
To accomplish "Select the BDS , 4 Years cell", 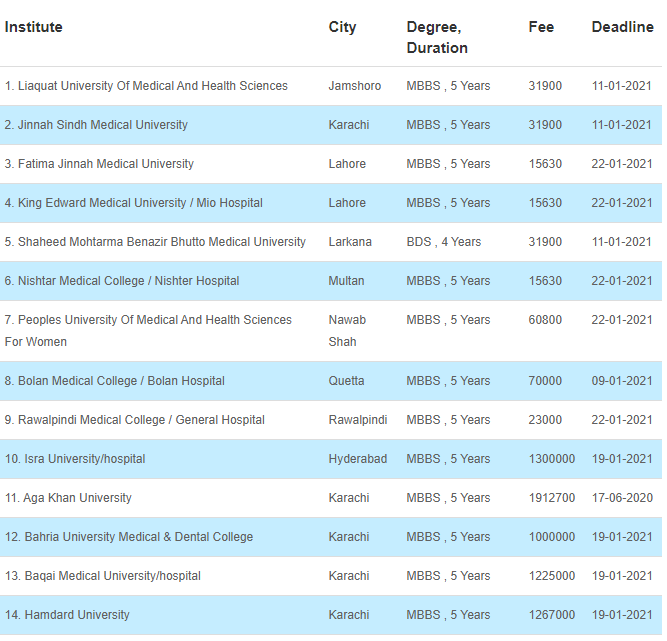I will 444,242.
